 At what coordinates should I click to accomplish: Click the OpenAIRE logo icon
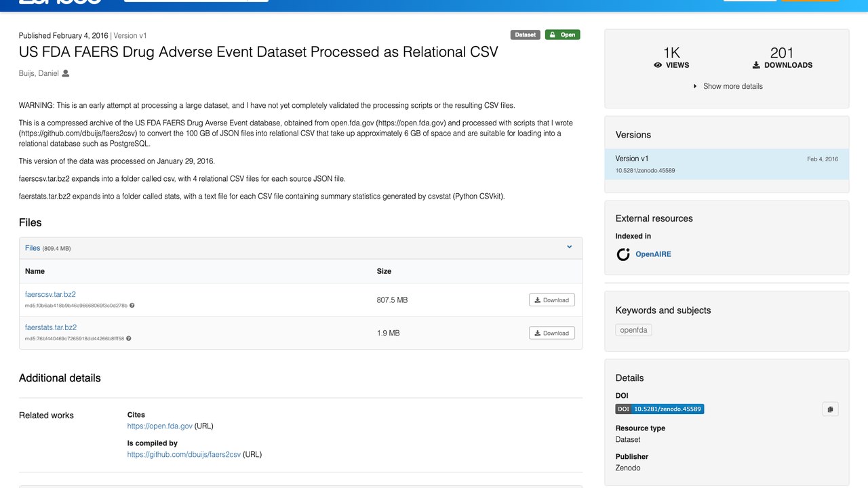(623, 254)
